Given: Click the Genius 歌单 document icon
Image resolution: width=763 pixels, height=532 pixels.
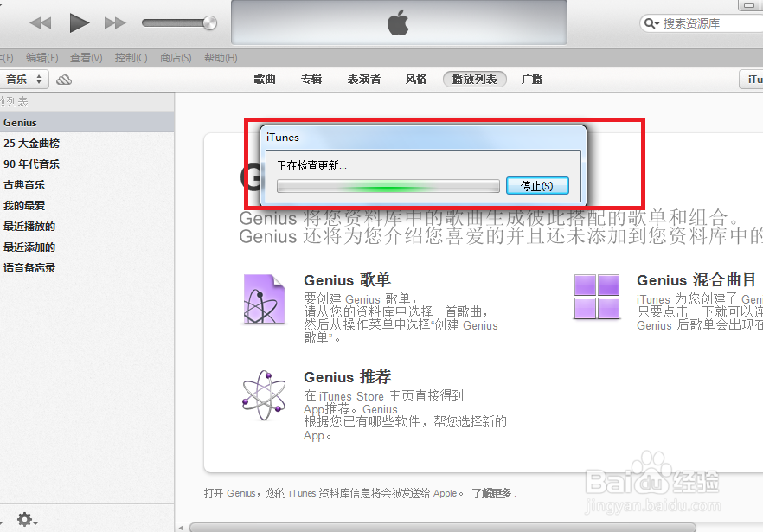Looking at the screenshot, I should tap(264, 298).
